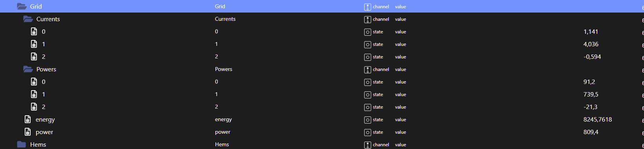Click state icon in Powers 1 row
644x149 pixels.
pyautogui.click(x=368, y=94)
